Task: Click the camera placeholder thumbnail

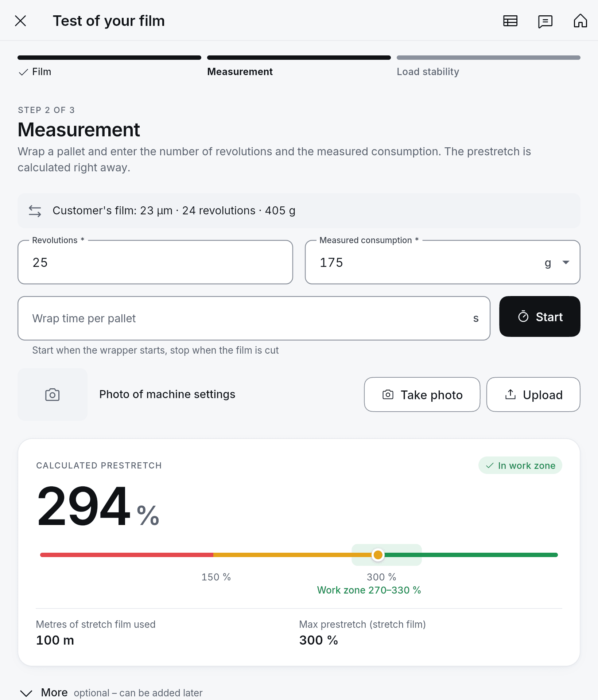Action: [x=53, y=394]
